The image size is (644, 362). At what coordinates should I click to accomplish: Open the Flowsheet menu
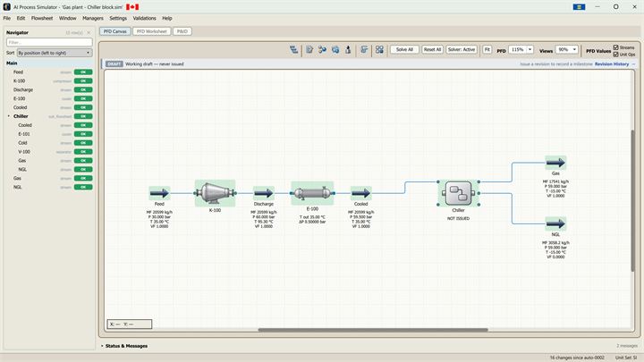(42, 19)
